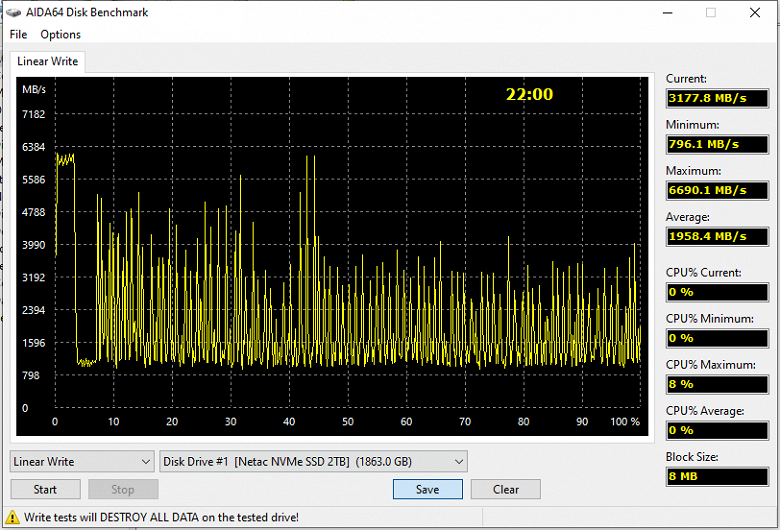Click the Maximum 6690.1 MB/s readout

click(x=717, y=190)
